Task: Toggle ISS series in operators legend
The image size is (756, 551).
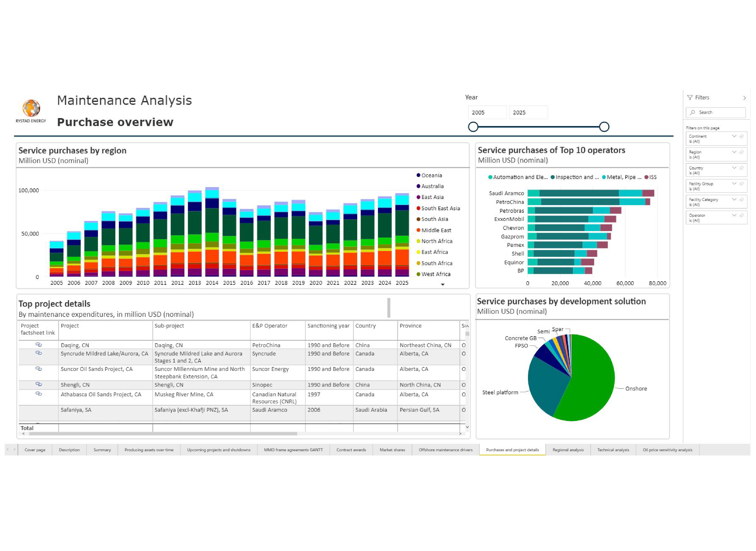Action: (x=652, y=177)
